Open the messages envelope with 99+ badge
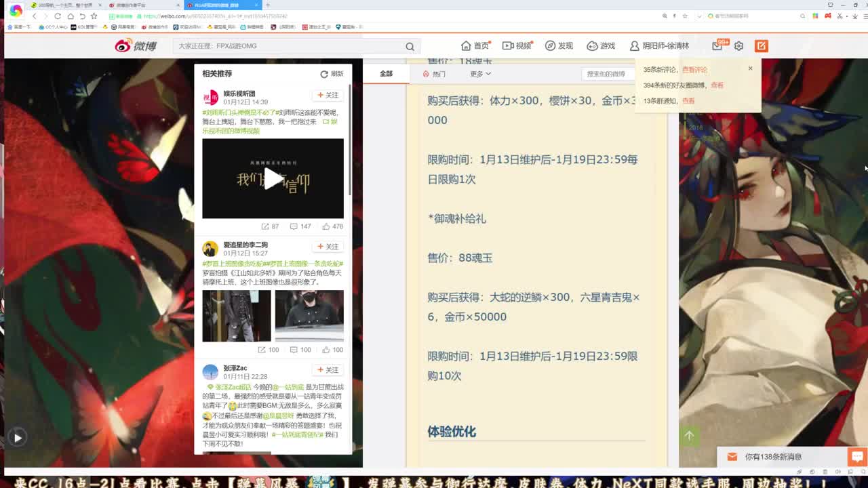The height and width of the screenshot is (488, 868). [x=719, y=45]
